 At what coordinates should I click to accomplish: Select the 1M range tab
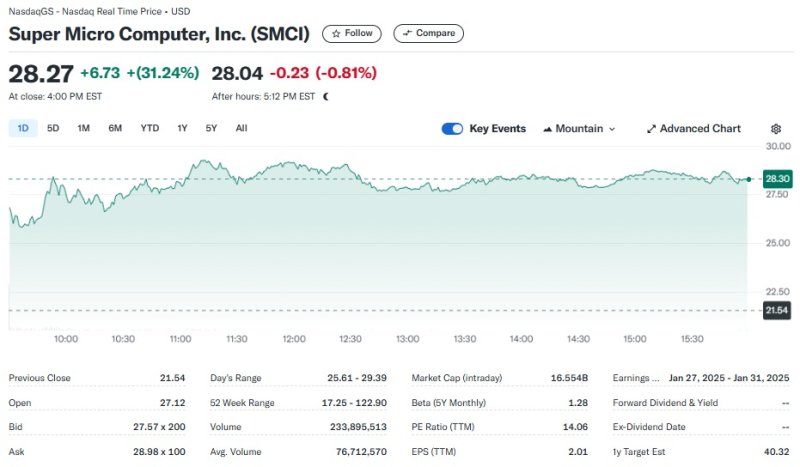tap(84, 128)
